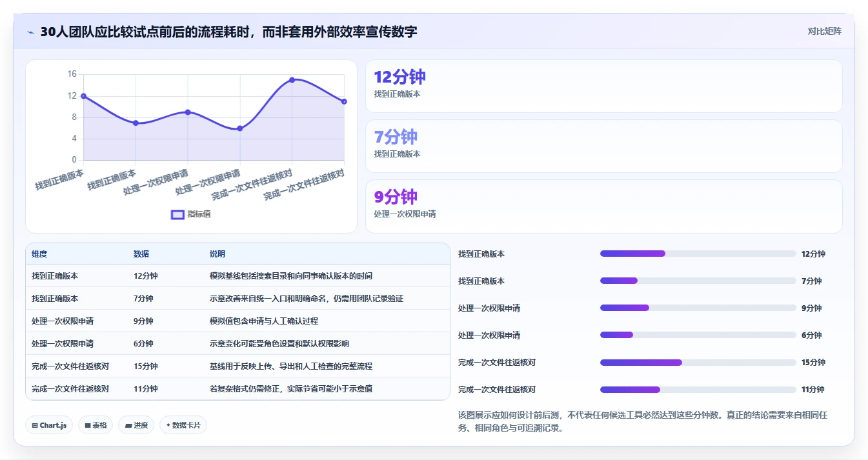868x460 pixels.
Task: Click the 说明 column header
Action: (x=217, y=254)
